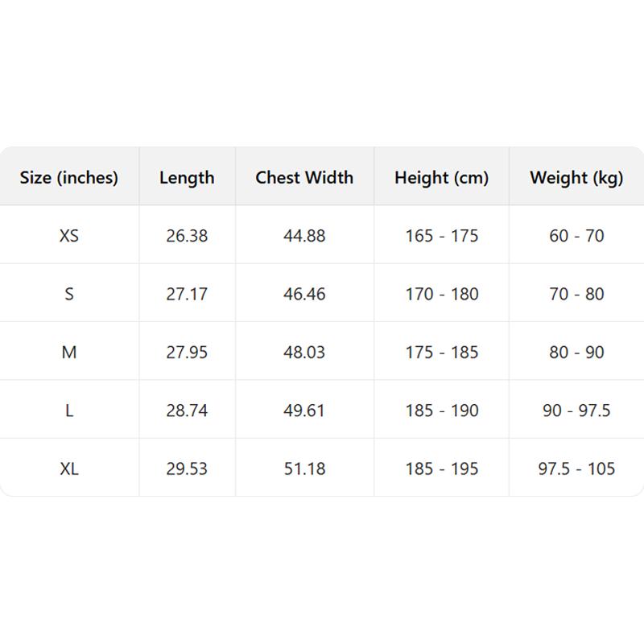This screenshot has width=644, height=644.
Task: Click the 26.38 length value
Action: [187, 236]
